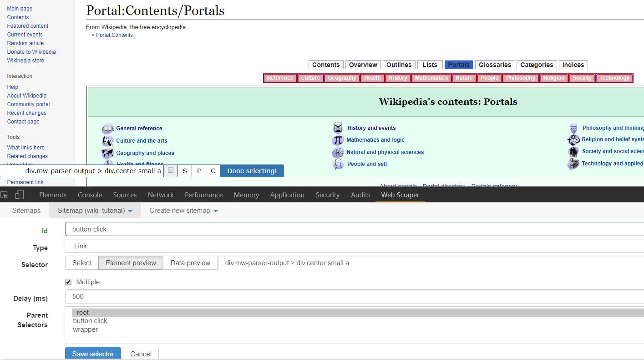
Task: Open the Outlines navigation box
Action: tap(399, 65)
